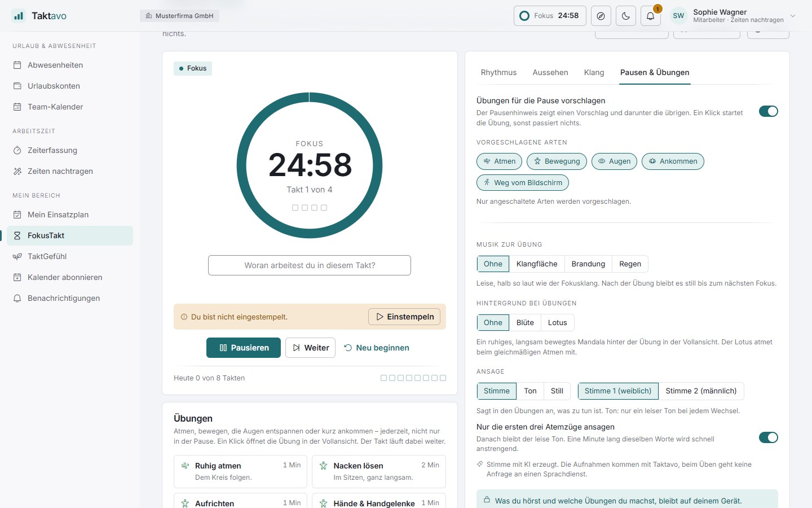Toggle dark mode moon icon
The width and height of the screenshot is (812, 508).
(x=626, y=16)
